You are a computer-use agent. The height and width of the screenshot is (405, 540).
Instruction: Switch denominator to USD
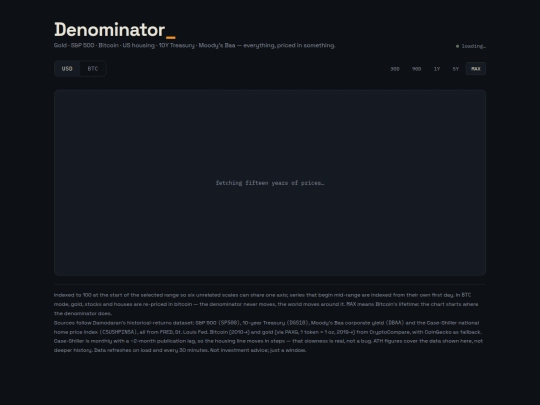click(67, 69)
